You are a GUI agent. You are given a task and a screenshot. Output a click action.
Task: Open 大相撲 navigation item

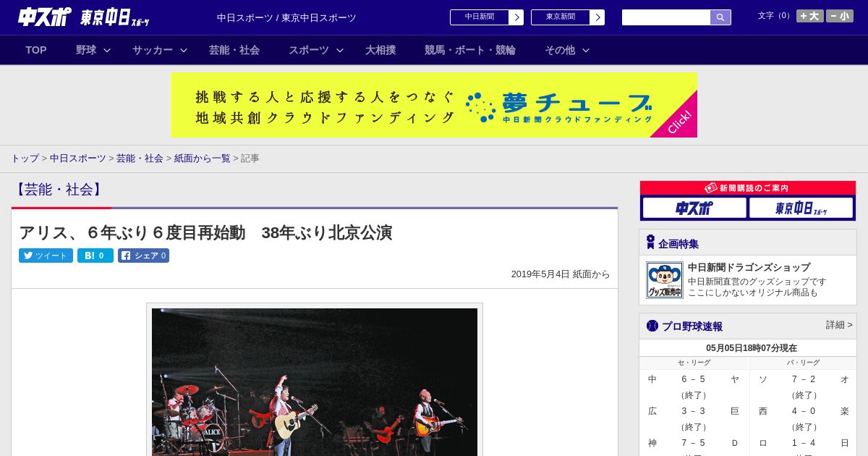pos(380,50)
